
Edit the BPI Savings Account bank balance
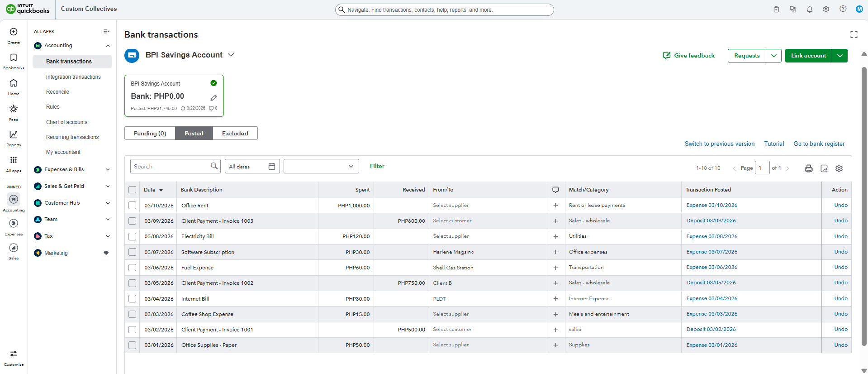coord(213,98)
